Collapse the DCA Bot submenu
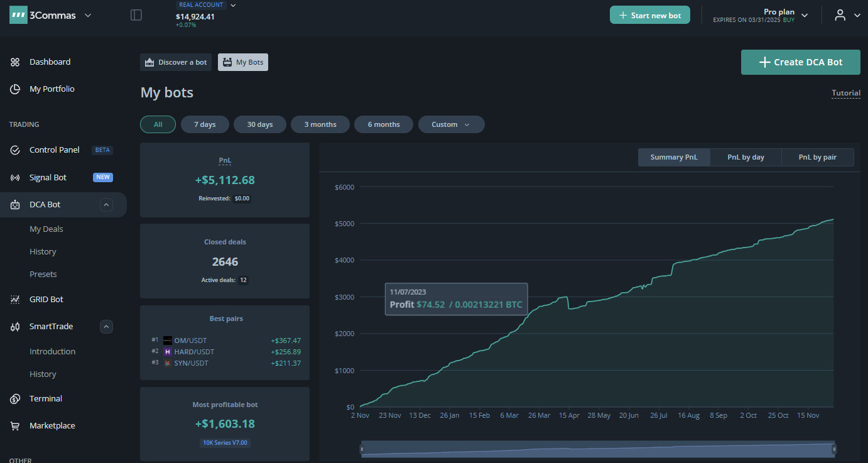Viewport: 868px width, 463px height. 107,205
